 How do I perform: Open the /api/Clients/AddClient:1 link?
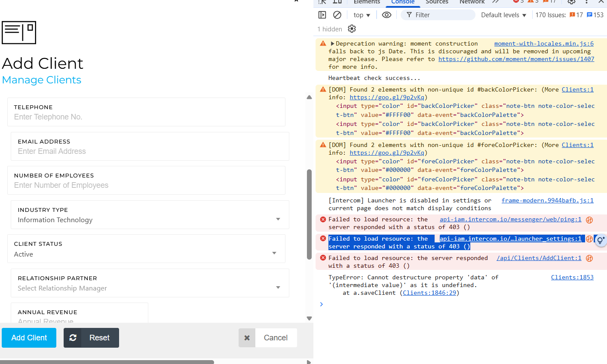[x=539, y=258]
